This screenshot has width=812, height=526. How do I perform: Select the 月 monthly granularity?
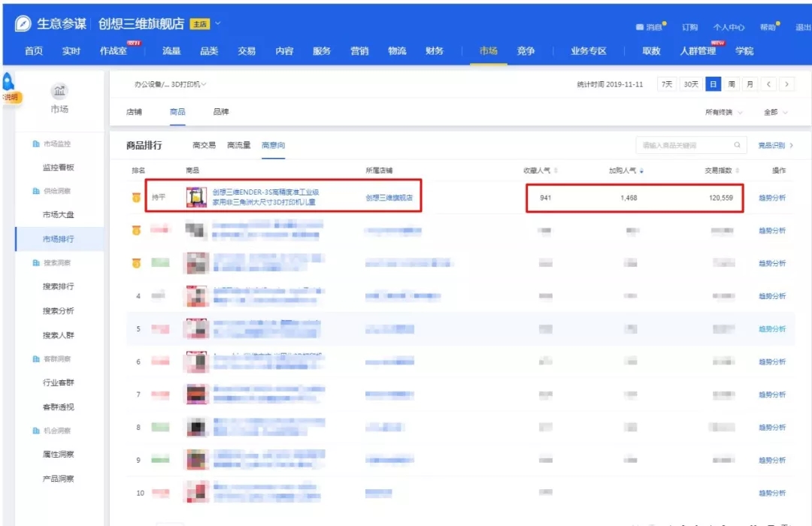pyautogui.click(x=750, y=84)
